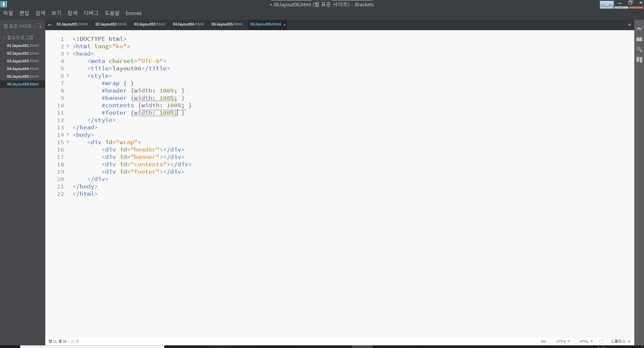This screenshot has height=348, width=644.
Task: Click the Brackets app icon in title bar
Action: tap(4, 4)
